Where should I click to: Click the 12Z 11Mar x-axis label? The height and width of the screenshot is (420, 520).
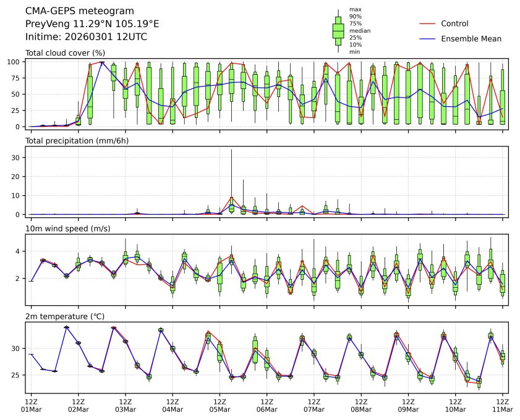(x=502, y=405)
